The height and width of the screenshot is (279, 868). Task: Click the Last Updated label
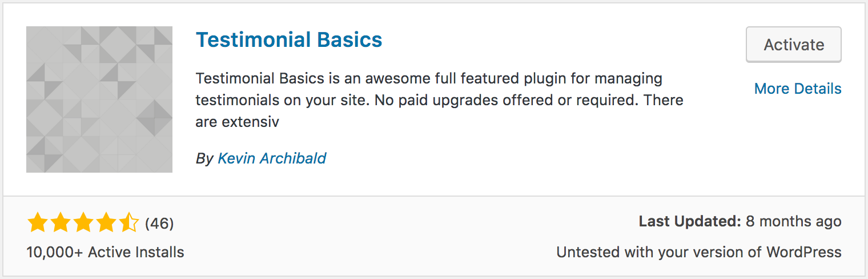[x=690, y=222]
